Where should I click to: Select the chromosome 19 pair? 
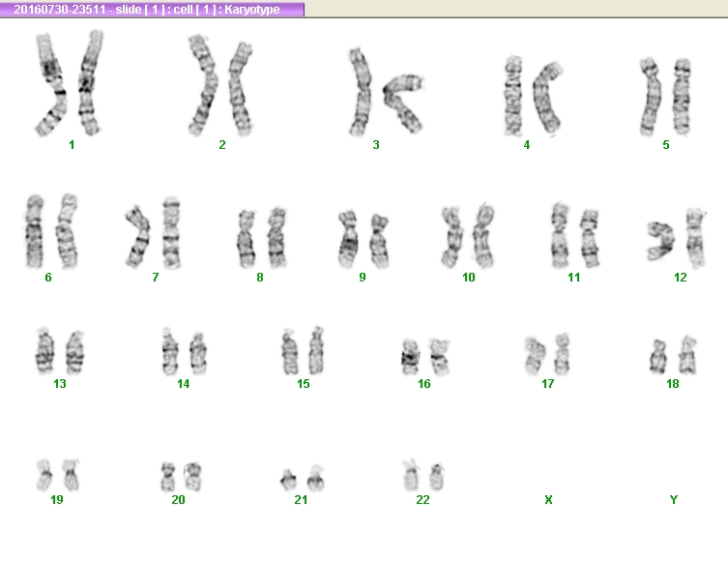click(58, 475)
